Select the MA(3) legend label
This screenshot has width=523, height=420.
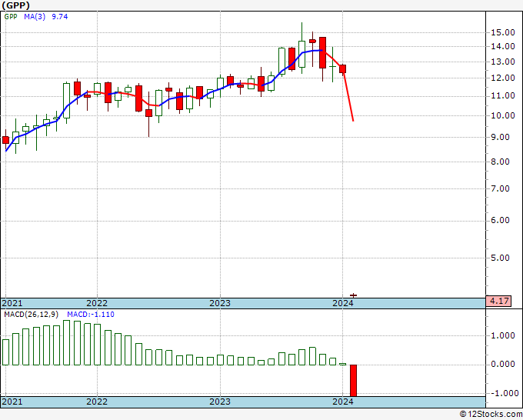tap(35, 17)
